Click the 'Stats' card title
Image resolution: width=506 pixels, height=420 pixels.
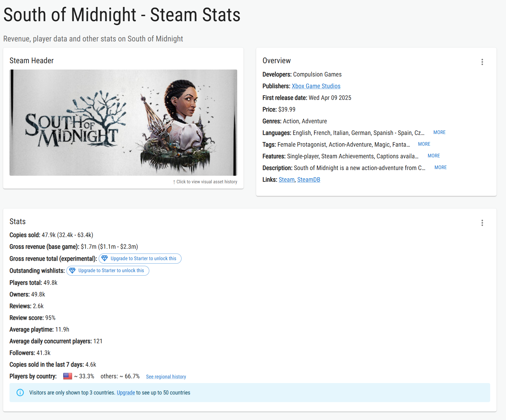(x=17, y=221)
